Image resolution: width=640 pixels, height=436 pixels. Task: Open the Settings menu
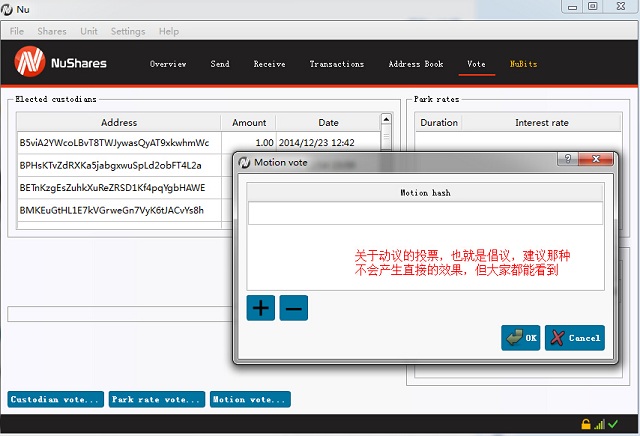(x=128, y=31)
